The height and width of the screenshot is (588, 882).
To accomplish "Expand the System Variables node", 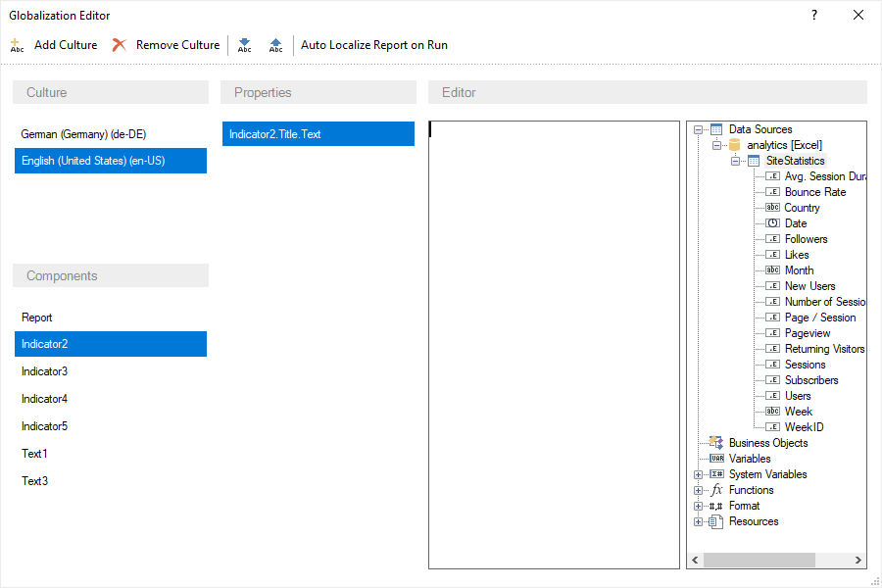I will pos(698,474).
